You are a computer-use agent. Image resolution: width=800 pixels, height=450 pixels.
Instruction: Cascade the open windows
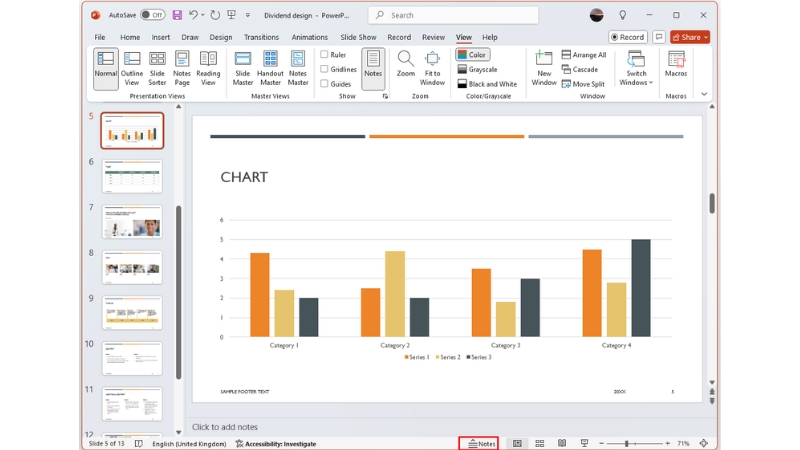coord(580,69)
